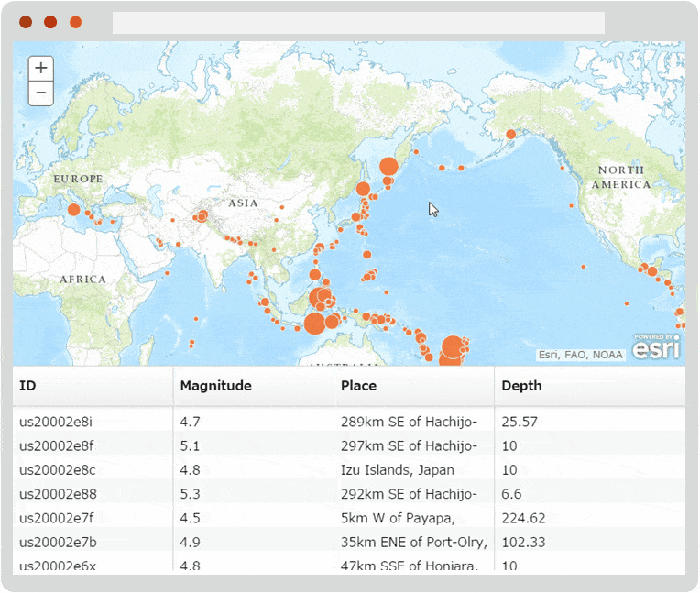Click depth value 6.6
The image size is (700, 593).
511,494
